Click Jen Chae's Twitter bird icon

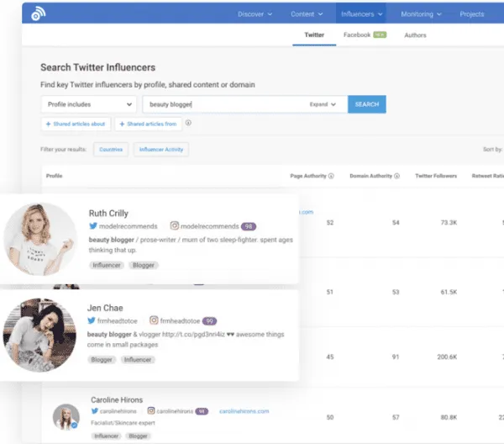[92, 320]
